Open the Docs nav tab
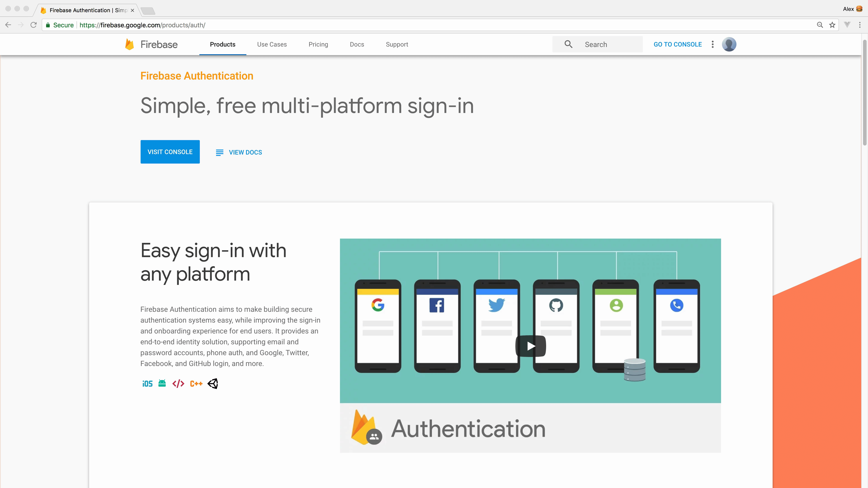This screenshot has width=868, height=488. coord(357,45)
